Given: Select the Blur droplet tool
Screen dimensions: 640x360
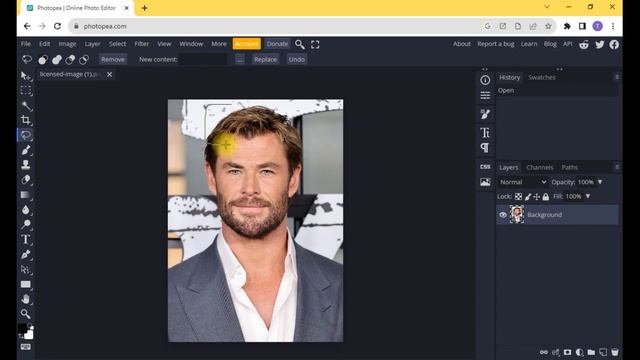Looking at the screenshot, I should click(x=26, y=209).
